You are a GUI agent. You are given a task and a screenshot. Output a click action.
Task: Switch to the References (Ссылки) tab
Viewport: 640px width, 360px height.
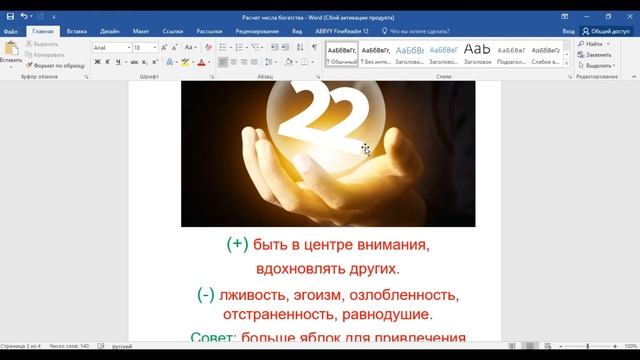173,31
